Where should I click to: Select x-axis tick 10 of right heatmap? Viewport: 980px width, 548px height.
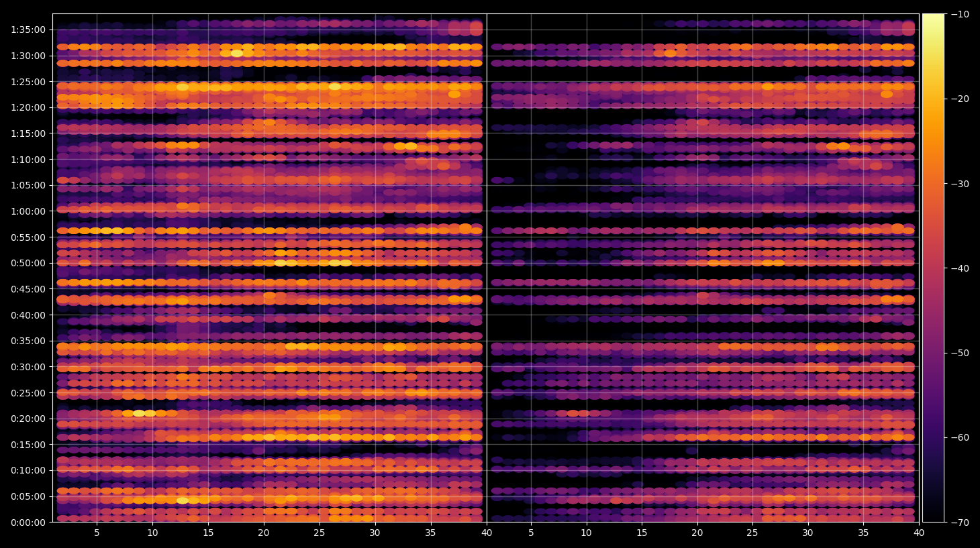[x=586, y=533]
